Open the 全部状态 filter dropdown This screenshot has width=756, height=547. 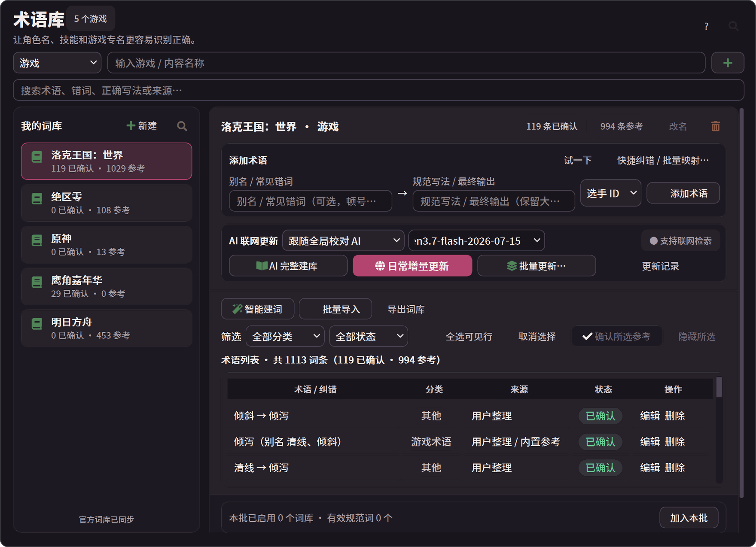pyautogui.click(x=369, y=336)
